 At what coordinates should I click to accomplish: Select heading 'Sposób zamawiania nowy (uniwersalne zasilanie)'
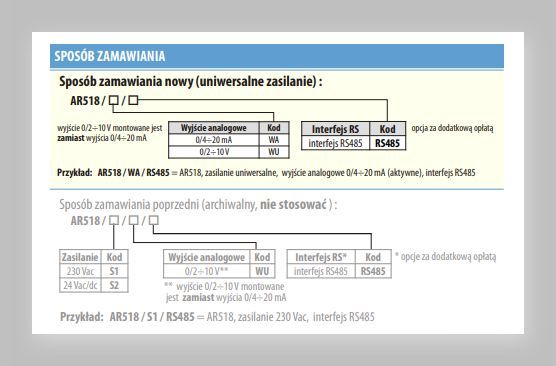(x=191, y=82)
